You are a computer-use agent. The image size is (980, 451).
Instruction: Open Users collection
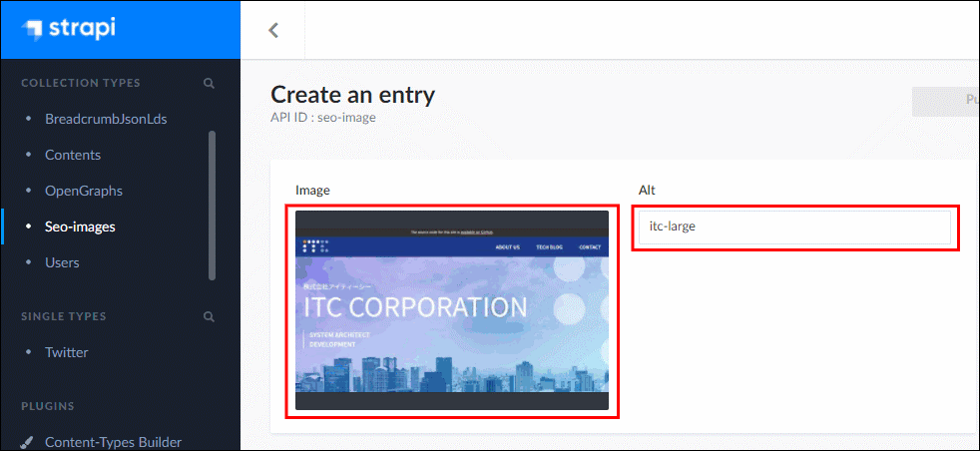(x=62, y=262)
